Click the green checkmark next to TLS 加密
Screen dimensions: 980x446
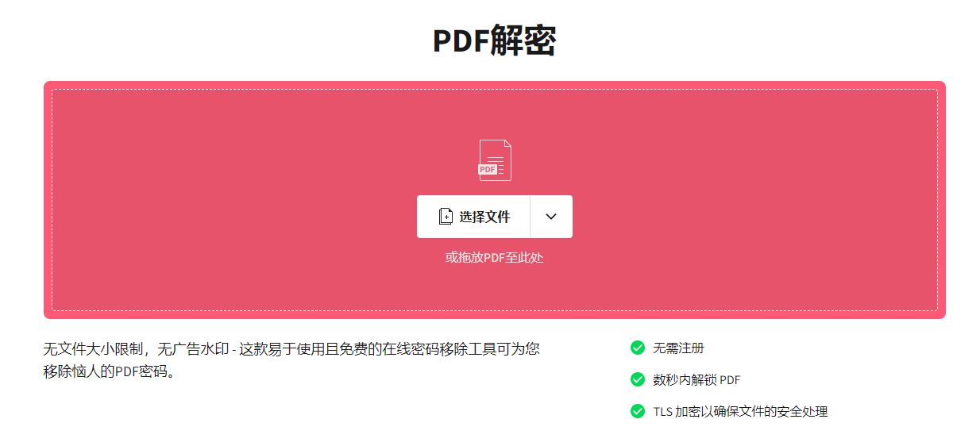(x=637, y=411)
